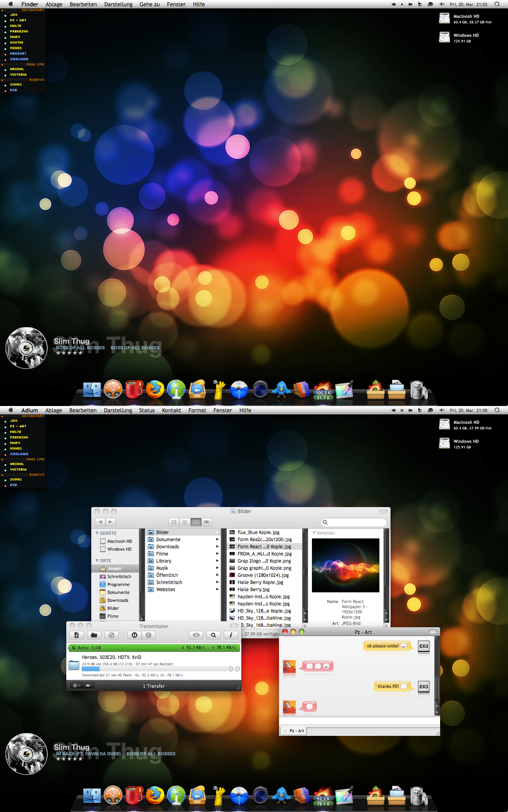Switch Finder to icon view
This screenshot has height=812, width=508.
[x=174, y=522]
